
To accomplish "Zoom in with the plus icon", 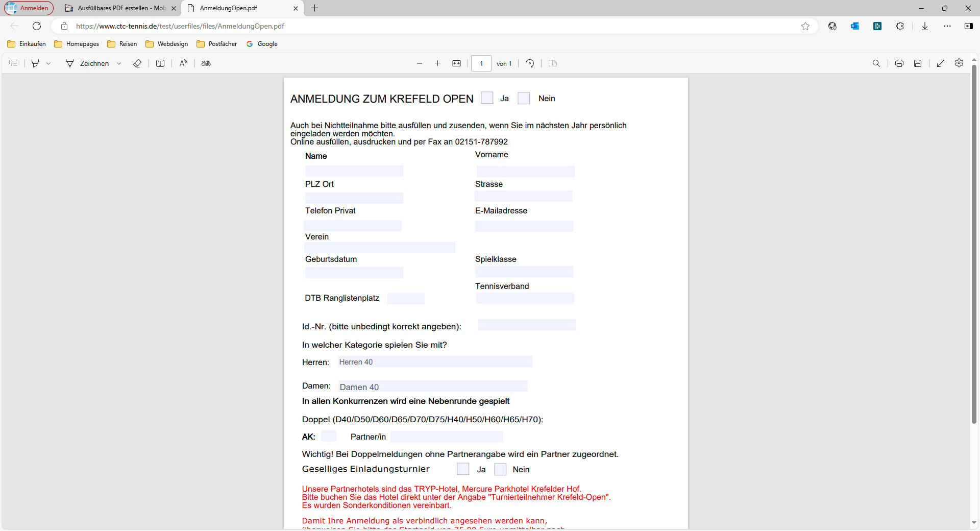I will [x=437, y=63].
